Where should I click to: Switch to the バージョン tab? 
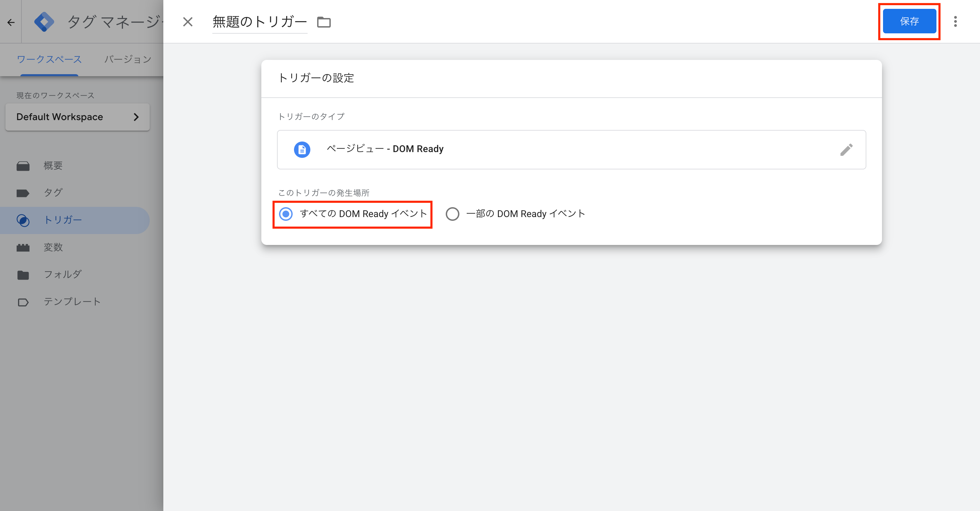(128, 59)
